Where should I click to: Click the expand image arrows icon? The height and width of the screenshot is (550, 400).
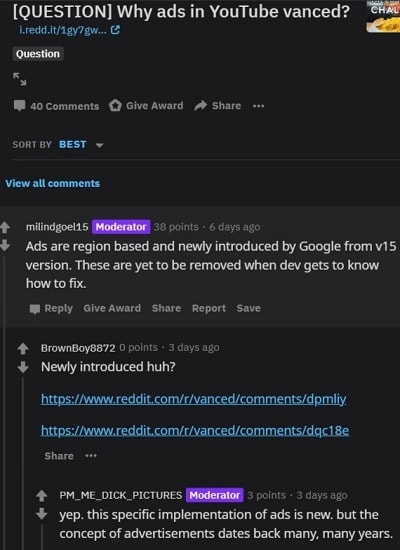click(20, 79)
